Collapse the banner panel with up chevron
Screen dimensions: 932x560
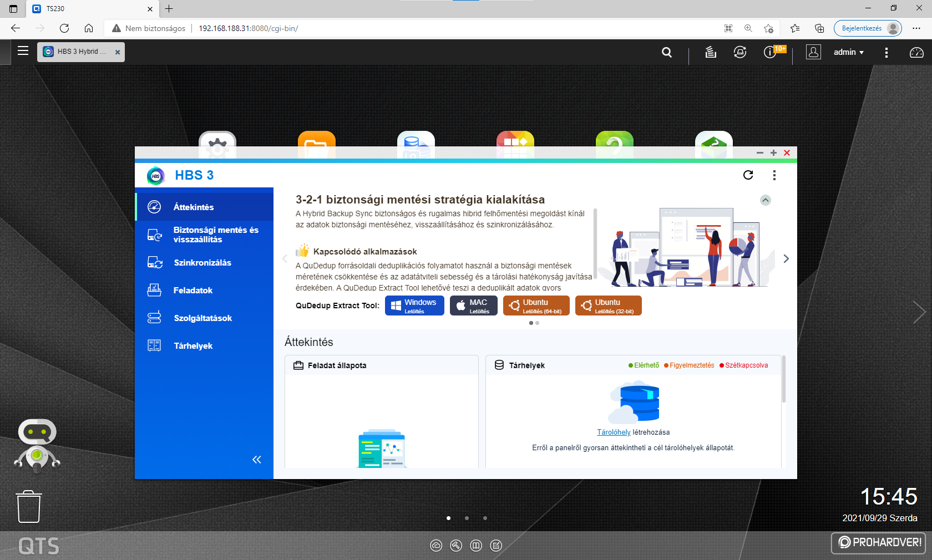tap(766, 200)
